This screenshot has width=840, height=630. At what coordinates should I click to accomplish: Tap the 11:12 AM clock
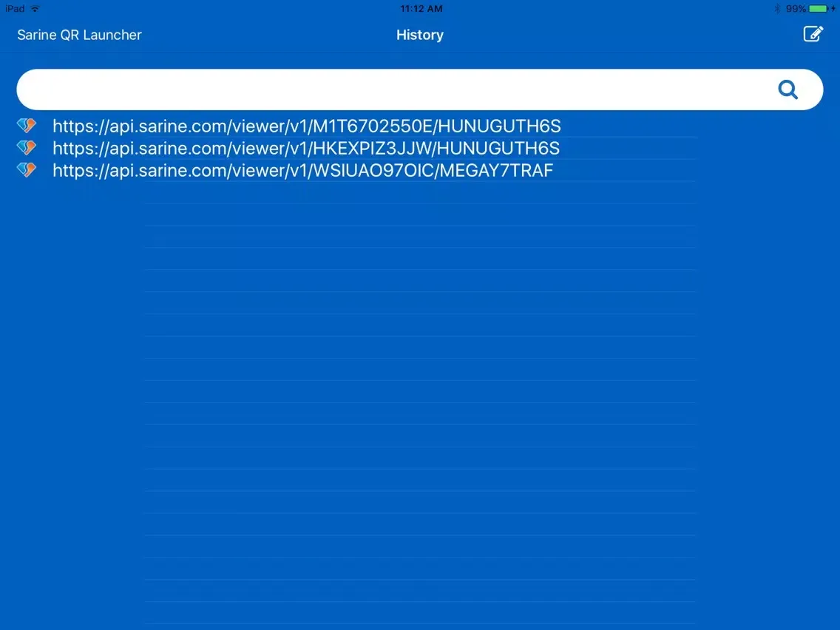421,9
